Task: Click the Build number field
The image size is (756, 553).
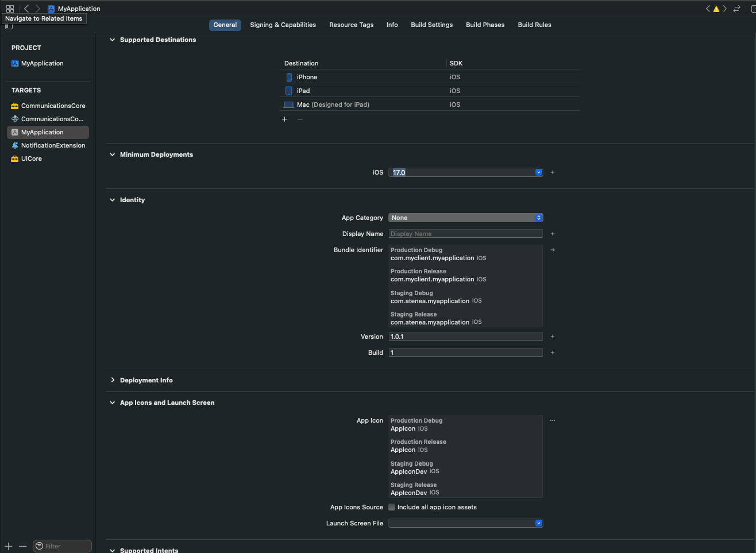Action: click(x=466, y=353)
